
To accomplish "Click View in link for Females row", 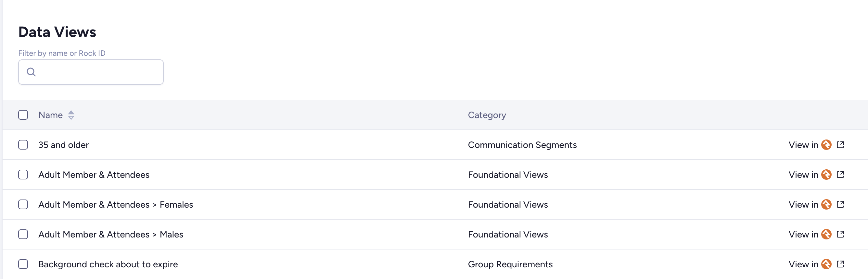I will [803, 204].
